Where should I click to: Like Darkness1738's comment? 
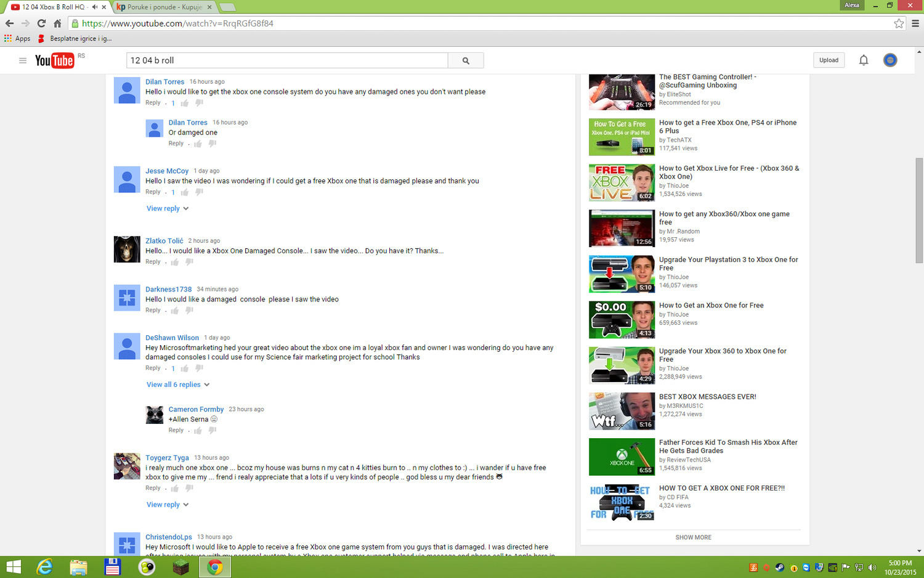[174, 311]
